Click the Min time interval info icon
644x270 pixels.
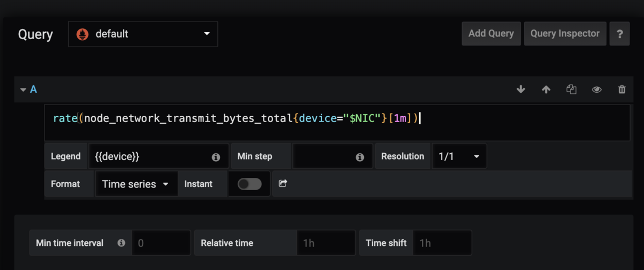click(121, 243)
